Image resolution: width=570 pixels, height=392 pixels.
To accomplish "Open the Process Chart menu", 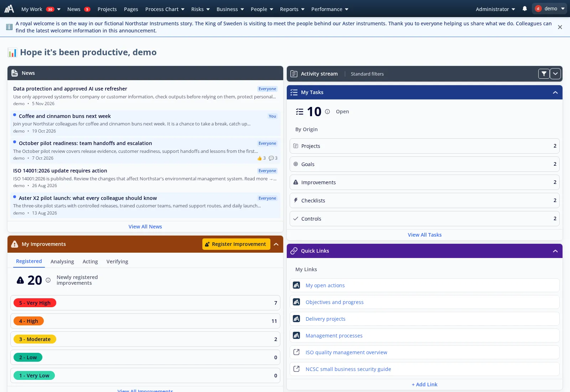I will coord(165,9).
